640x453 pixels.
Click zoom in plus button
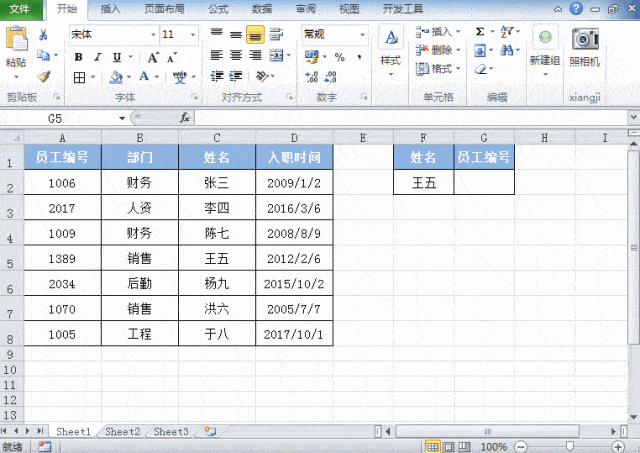pos(618,447)
